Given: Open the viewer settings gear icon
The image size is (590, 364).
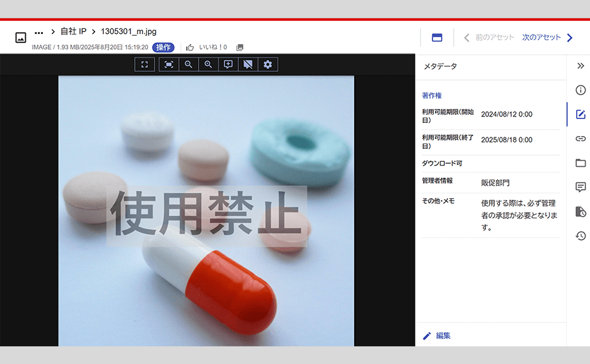Looking at the screenshot, I should 267,64.
